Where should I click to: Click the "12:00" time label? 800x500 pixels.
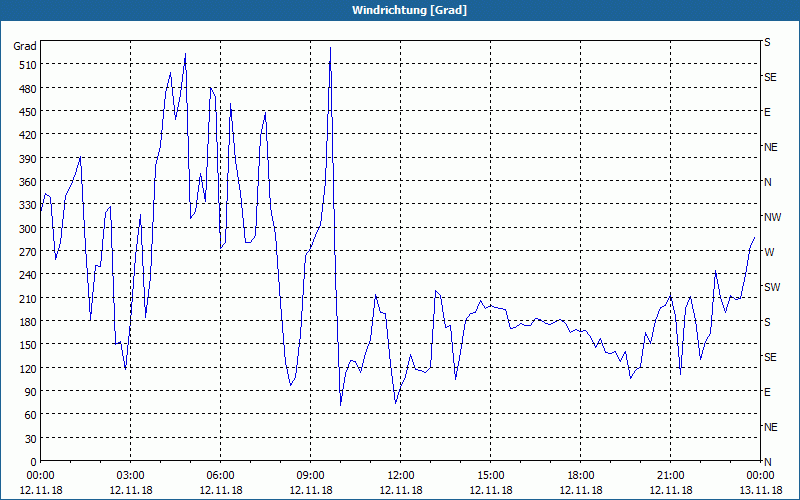click(401, 476)
